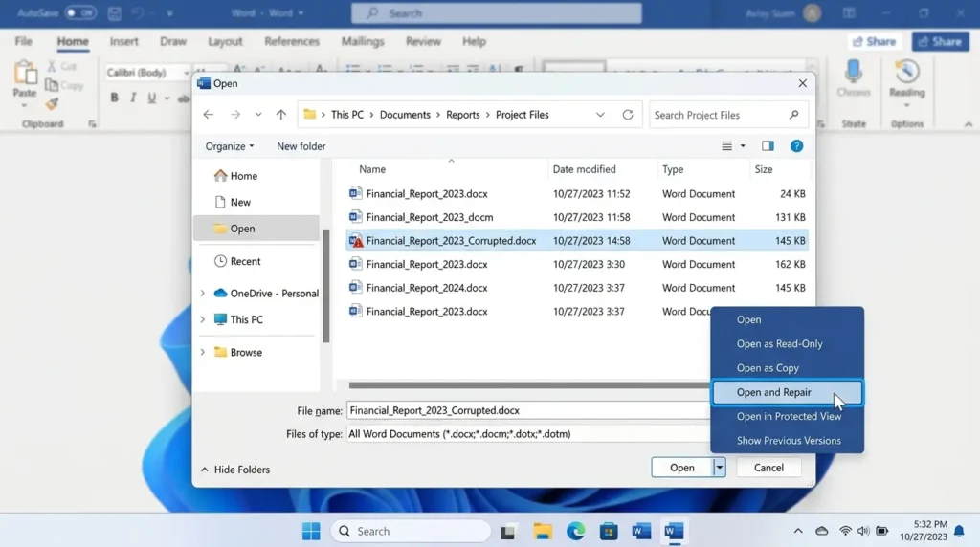Image resolution: width=980 pixels, height=547 pixels.
Task: Click the New folder button
Action: pyautogui.click(x=301, y=146)
